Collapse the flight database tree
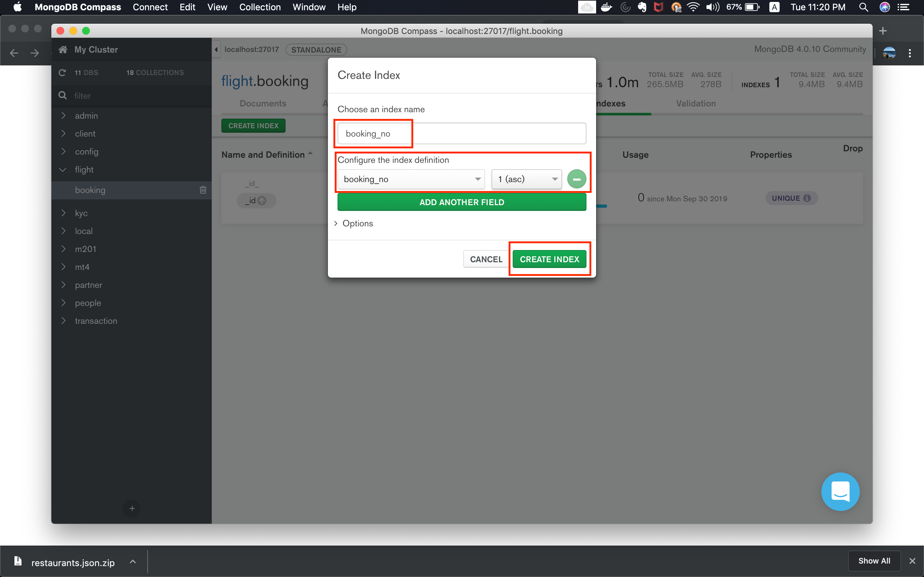 pyautogui.click(x=63, y=170)
